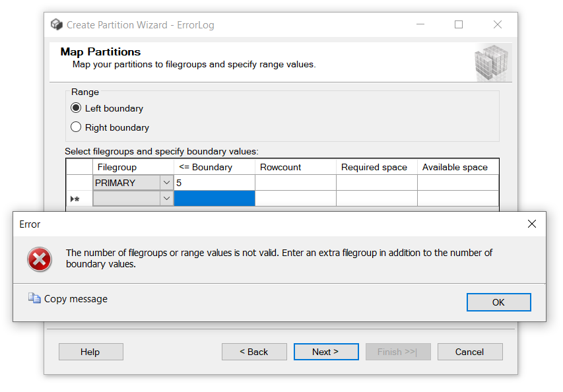Select the Right boundary radio button
The image size is (563, 392).
(x=75, y=127)
